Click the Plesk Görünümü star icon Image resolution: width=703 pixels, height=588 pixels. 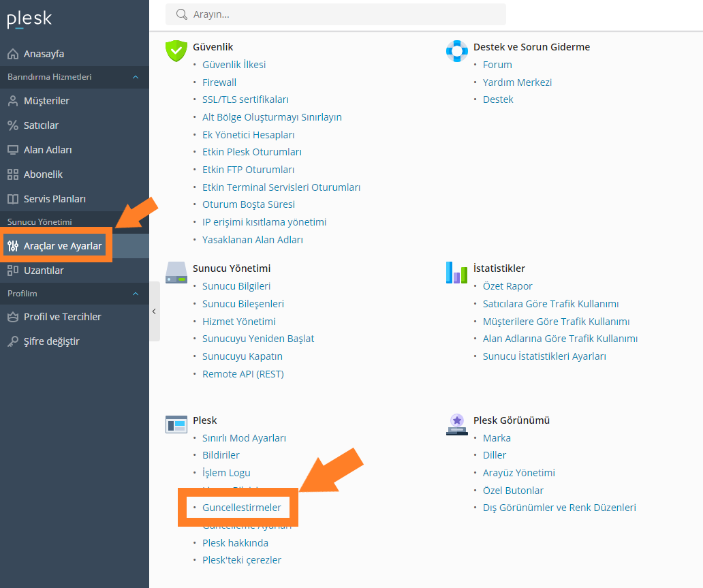[x=456, y=424]
